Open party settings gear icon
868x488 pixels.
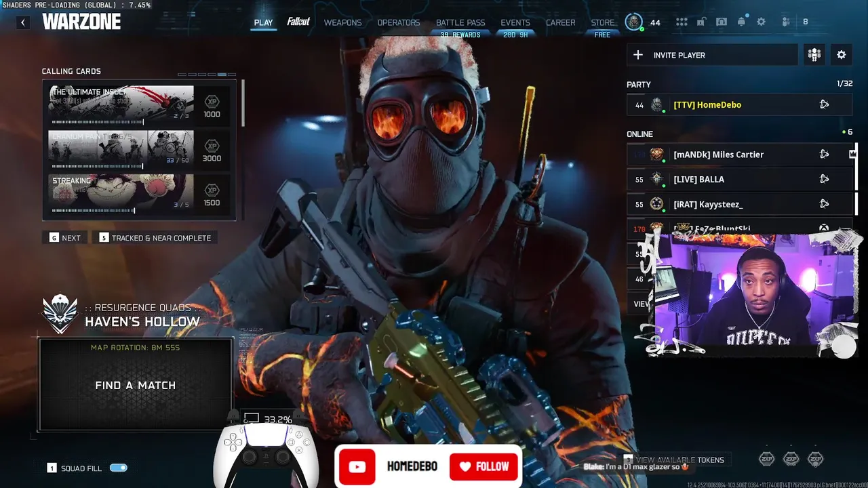(x=842, y=55)
